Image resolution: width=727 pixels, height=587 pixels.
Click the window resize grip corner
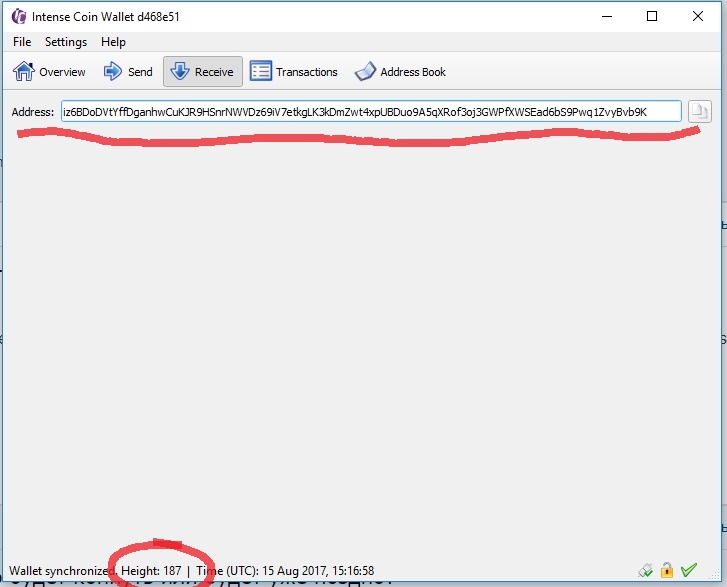pyautogui.click(x=715, y=575)
